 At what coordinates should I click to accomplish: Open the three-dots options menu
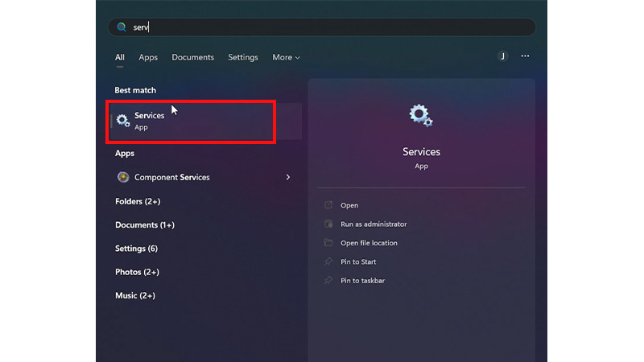pos(525,56)
